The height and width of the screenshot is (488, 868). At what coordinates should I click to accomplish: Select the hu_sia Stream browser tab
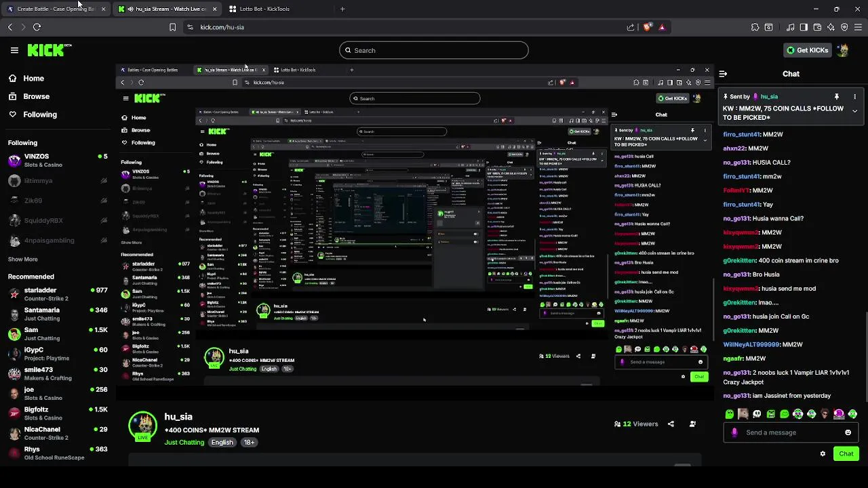click(167, 9)
